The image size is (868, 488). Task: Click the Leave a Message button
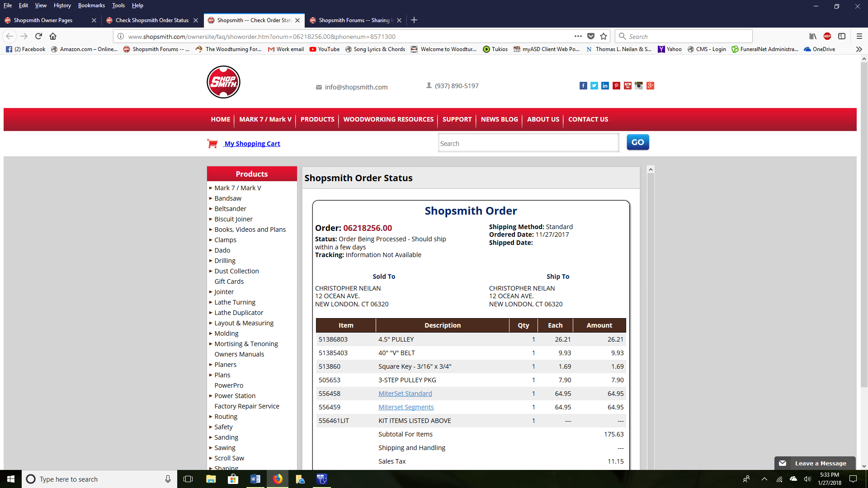click(x=815, y=463)
